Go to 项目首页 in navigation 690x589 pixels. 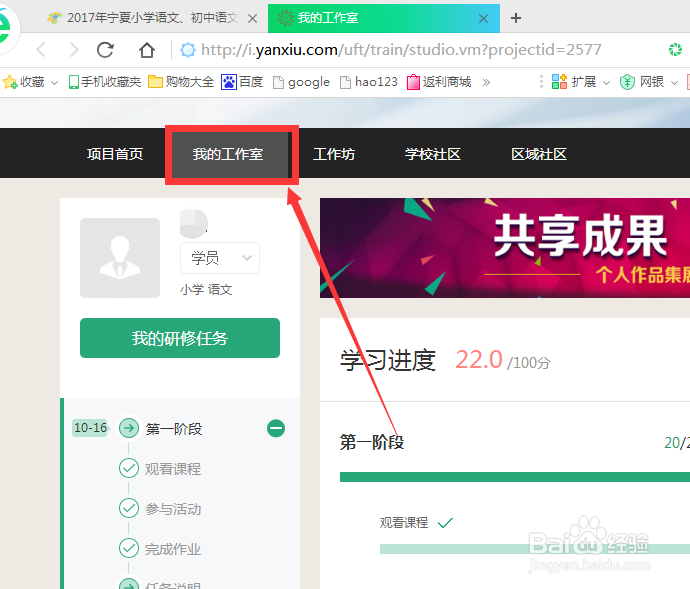click(115, 154)
